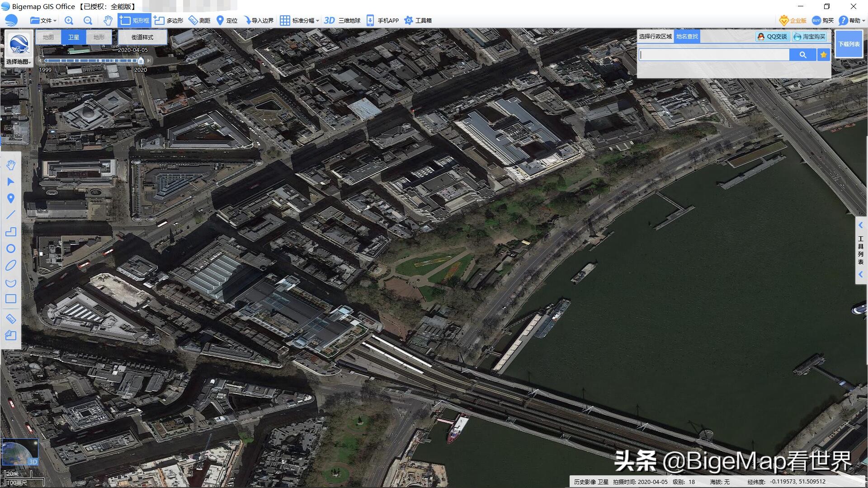Screen dimensions: 868x488
Task: Switch to the 地图 map layer
Action: tap(48, 37)
